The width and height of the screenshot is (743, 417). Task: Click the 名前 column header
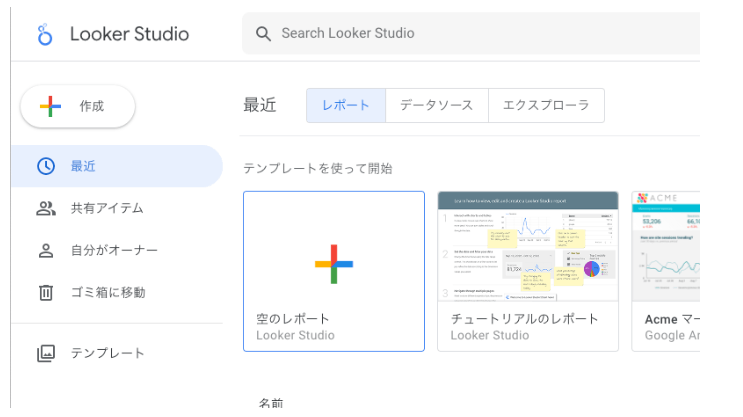(x=271, y=403)
